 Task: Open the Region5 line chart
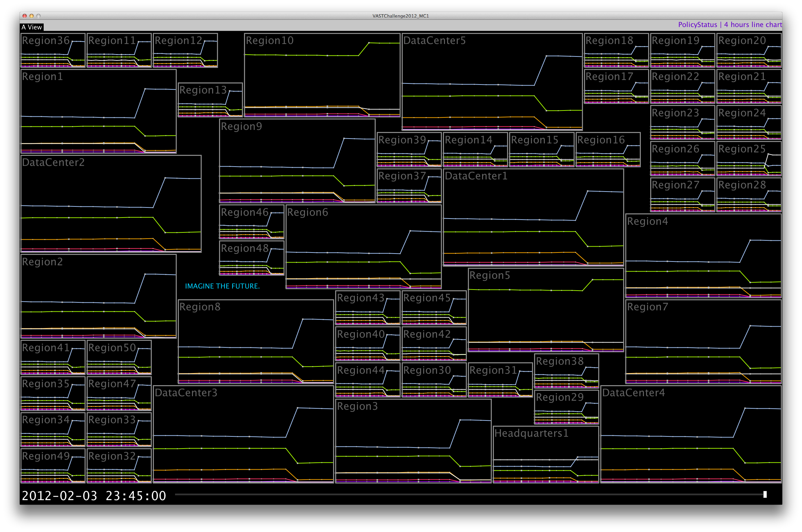click(546, 310)
